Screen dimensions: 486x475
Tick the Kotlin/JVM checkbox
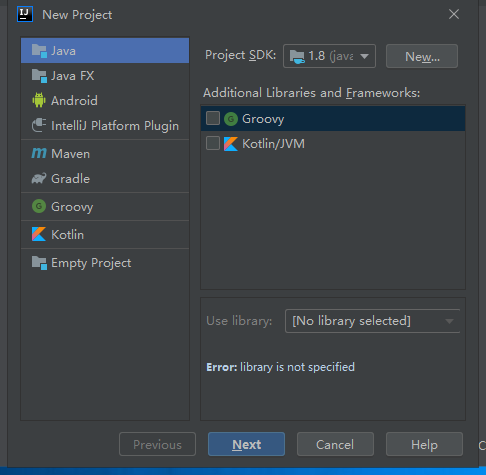coord(213,143)
